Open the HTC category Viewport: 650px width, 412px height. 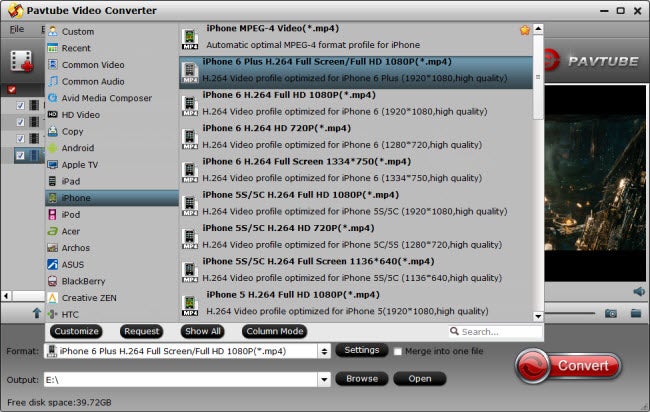coord(112,314)
